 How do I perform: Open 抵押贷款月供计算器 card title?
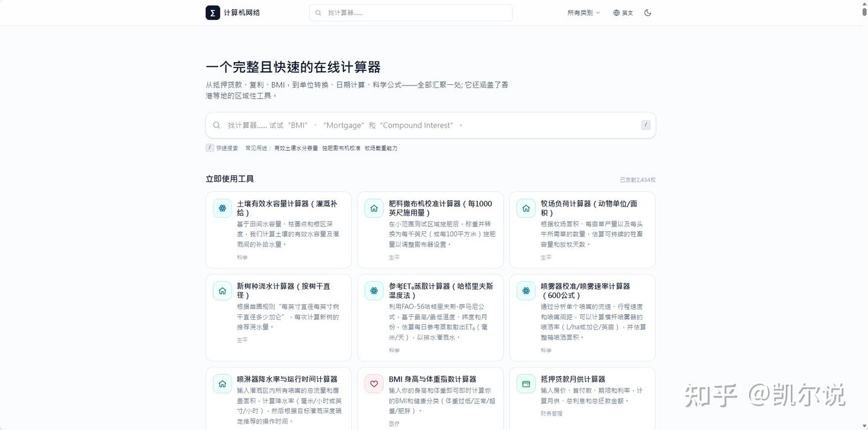click(573, 379)
